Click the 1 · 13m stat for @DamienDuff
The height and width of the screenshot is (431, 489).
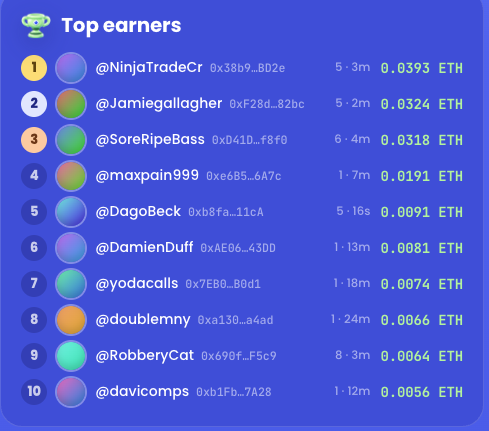(x=352, y=247)
